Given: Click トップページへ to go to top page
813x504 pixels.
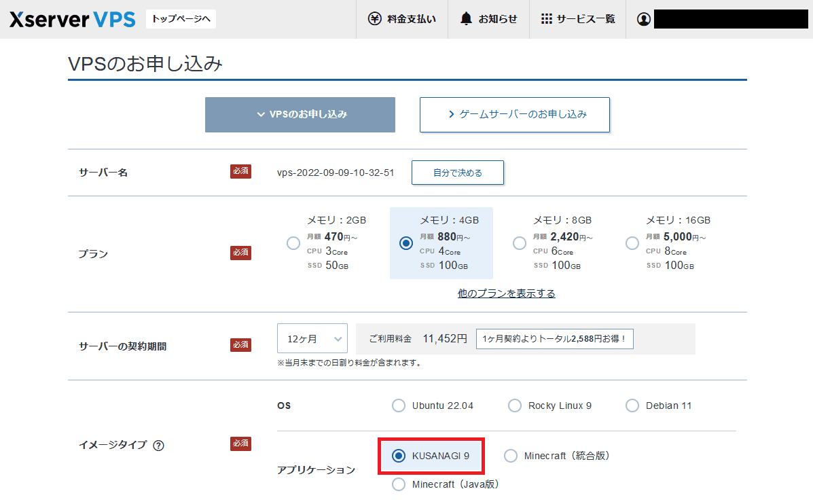Looking at the screenshot, I should [181, 19].
